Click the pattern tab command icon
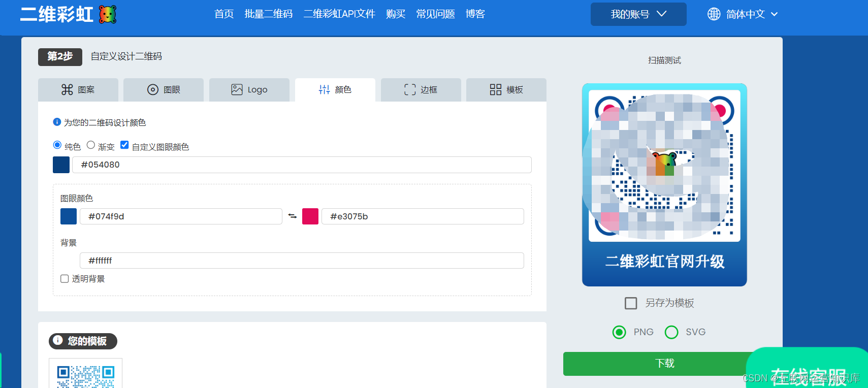The image size is (868, 388). pos(67,90)
